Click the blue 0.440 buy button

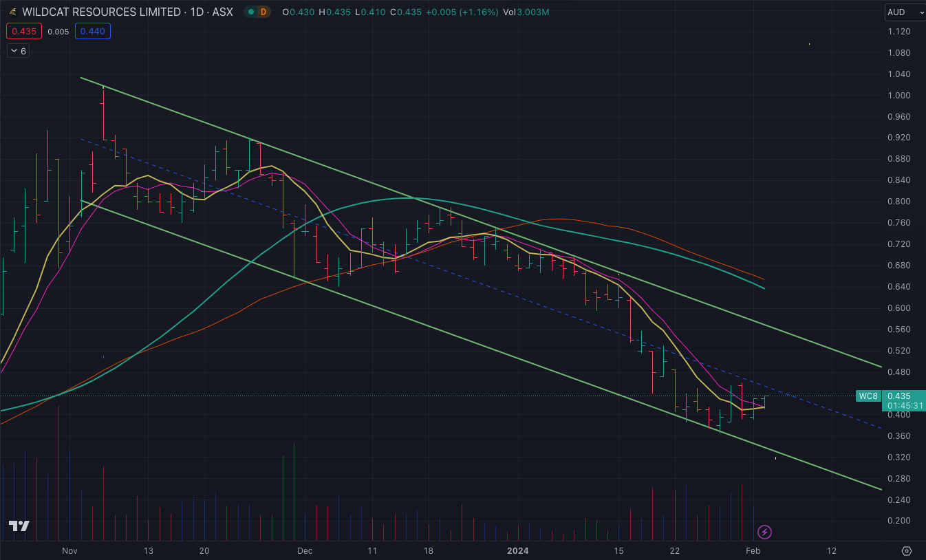(92, 31)
